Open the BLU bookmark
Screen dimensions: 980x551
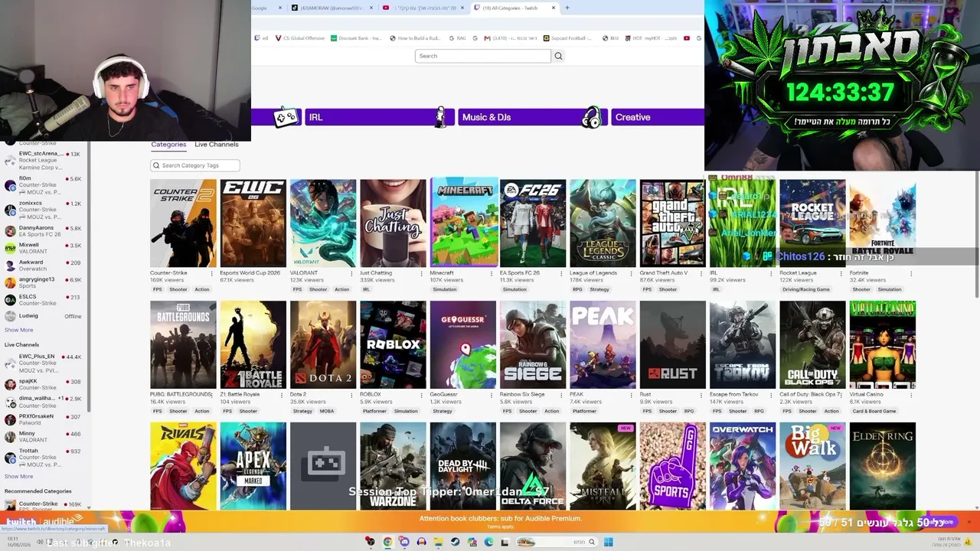[x=610, y=38]
